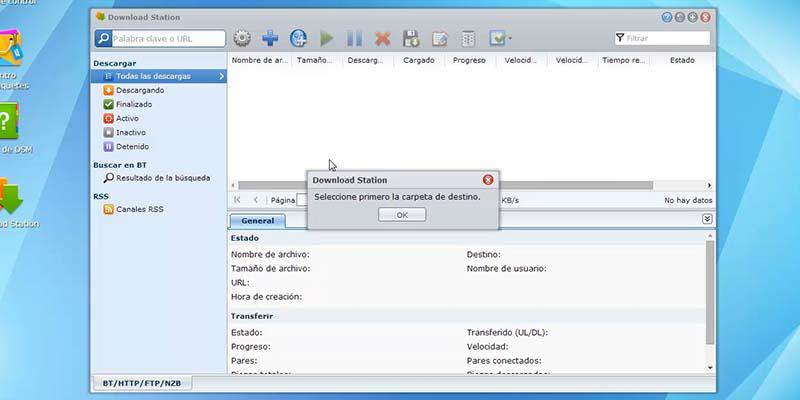The height and width of the screenshot is (400, 800).
Task: Click OK in the Download Station dialog
Action: [402, 215]
